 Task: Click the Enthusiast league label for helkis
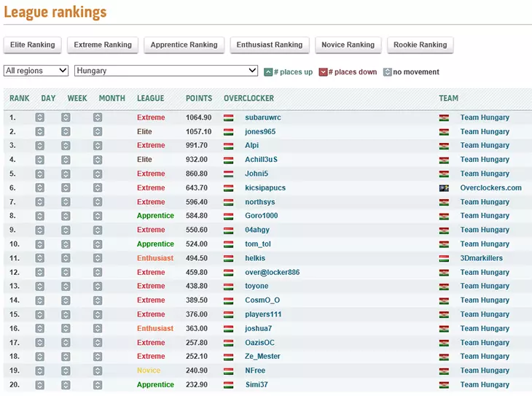(155, 258)
